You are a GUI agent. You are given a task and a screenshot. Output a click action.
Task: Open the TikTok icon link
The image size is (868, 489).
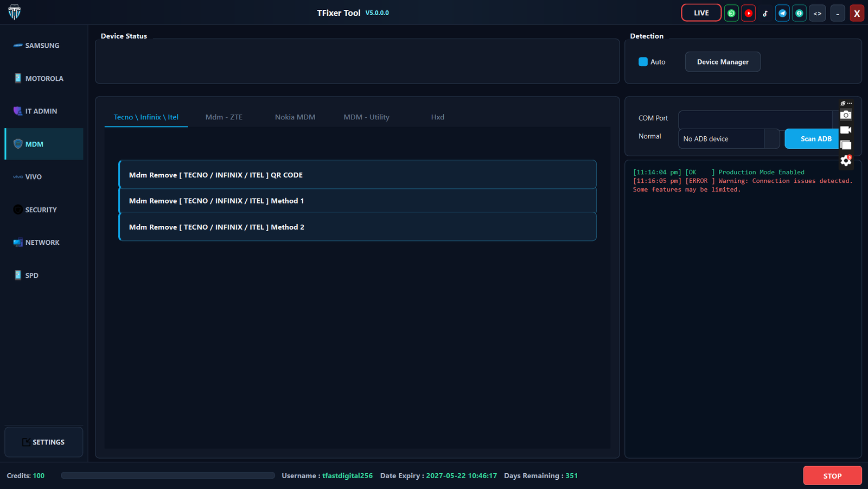coord(765,13)
